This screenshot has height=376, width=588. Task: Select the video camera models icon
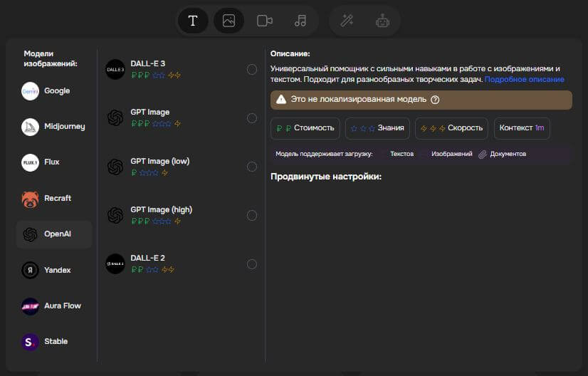pyautogui.click(x=265, y=21)
